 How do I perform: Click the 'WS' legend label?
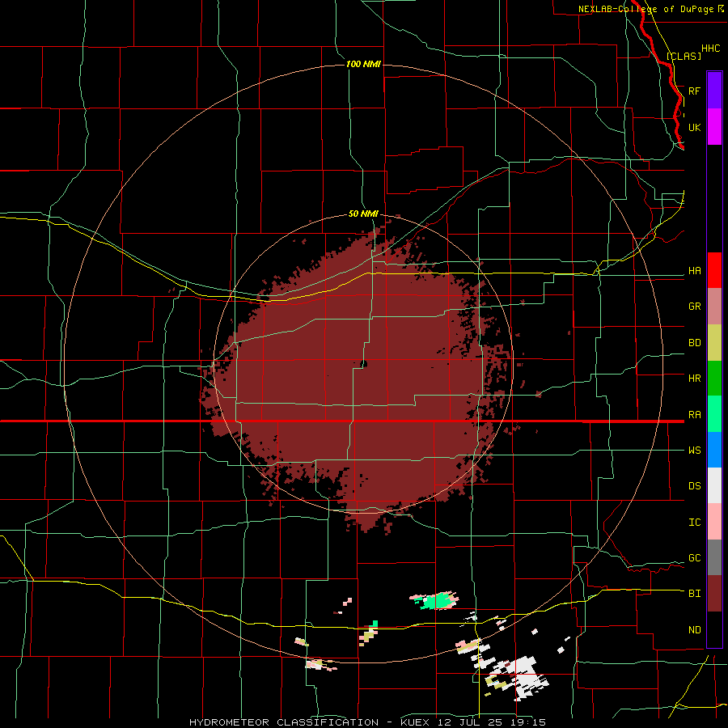694,451
